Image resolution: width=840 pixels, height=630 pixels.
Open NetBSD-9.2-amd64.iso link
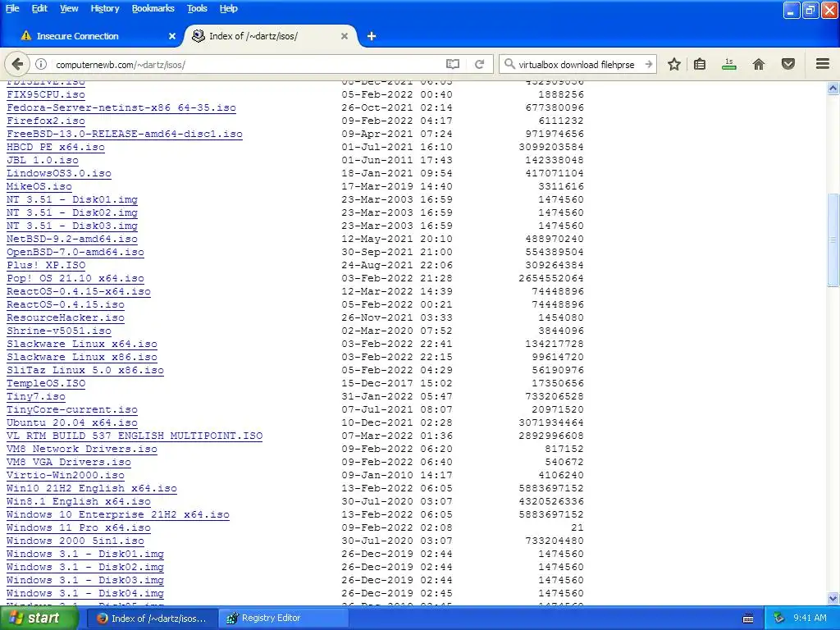coord(72,239)
